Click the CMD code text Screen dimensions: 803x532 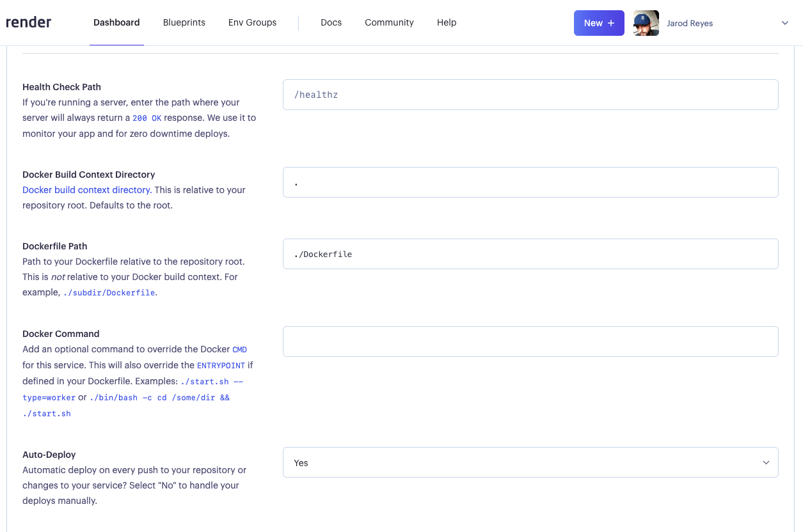[x=239, y=350]
